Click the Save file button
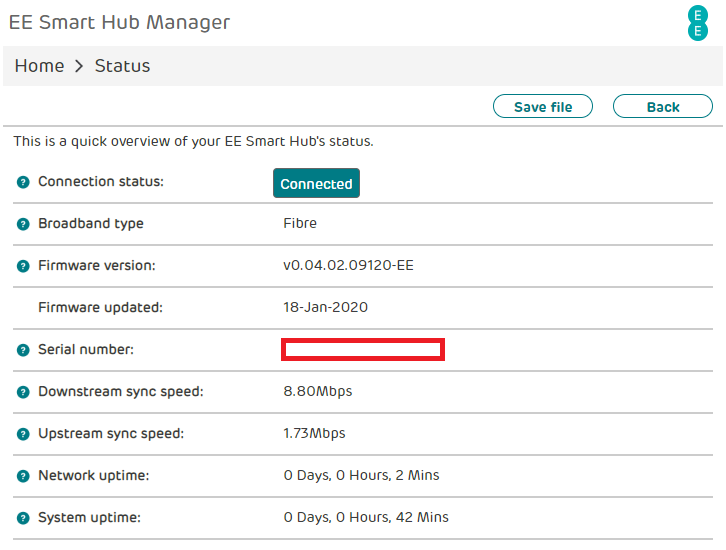This screenshot has width=726, height=550. (543, 106)
